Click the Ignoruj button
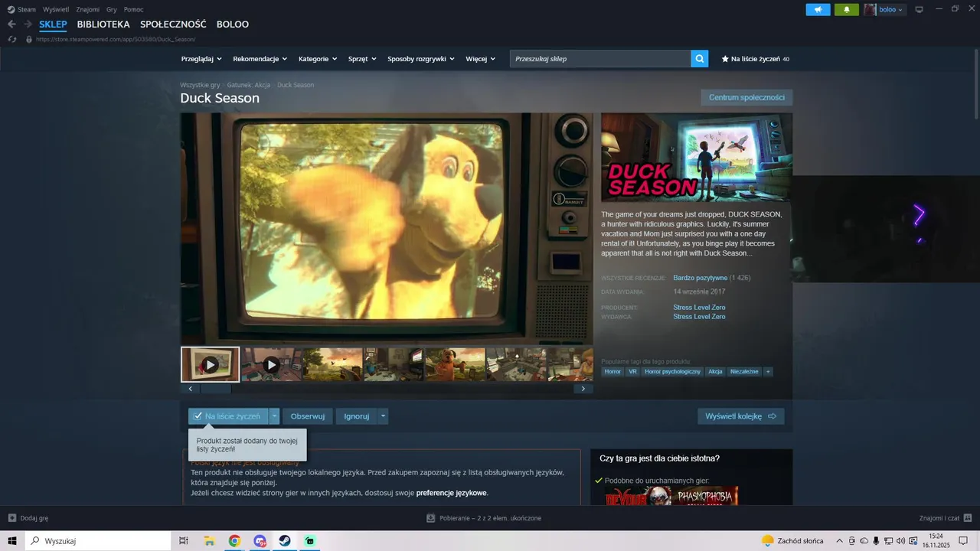980x551 pixels. click(357, 416)
